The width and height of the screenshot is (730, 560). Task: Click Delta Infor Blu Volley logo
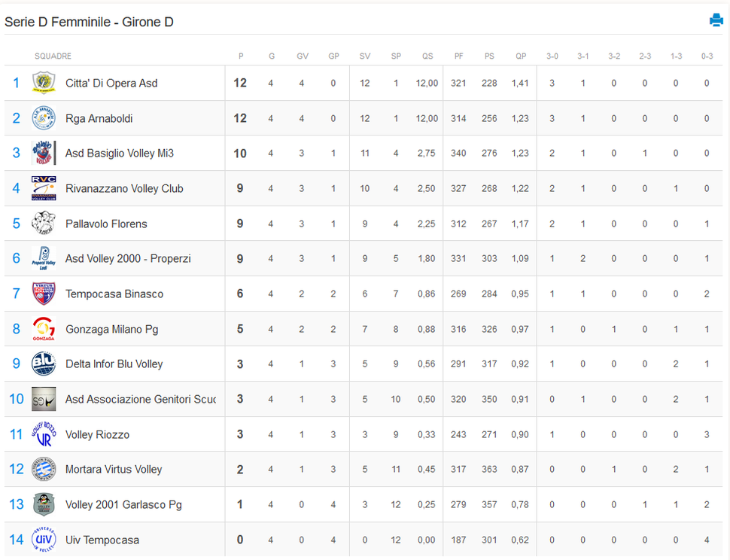(x=44, y=364)
